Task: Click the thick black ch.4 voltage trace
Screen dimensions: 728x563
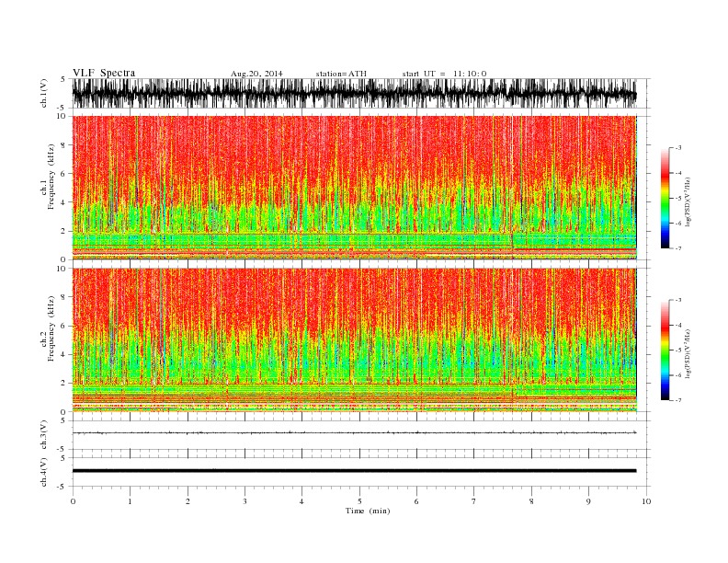Action: (x=354, y=471)
